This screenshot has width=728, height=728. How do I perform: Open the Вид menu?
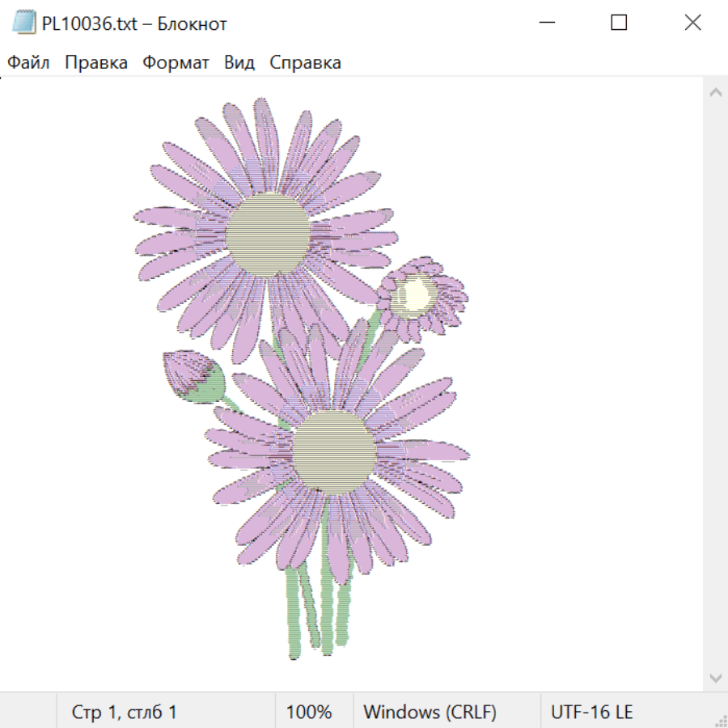tap(239, 62)
